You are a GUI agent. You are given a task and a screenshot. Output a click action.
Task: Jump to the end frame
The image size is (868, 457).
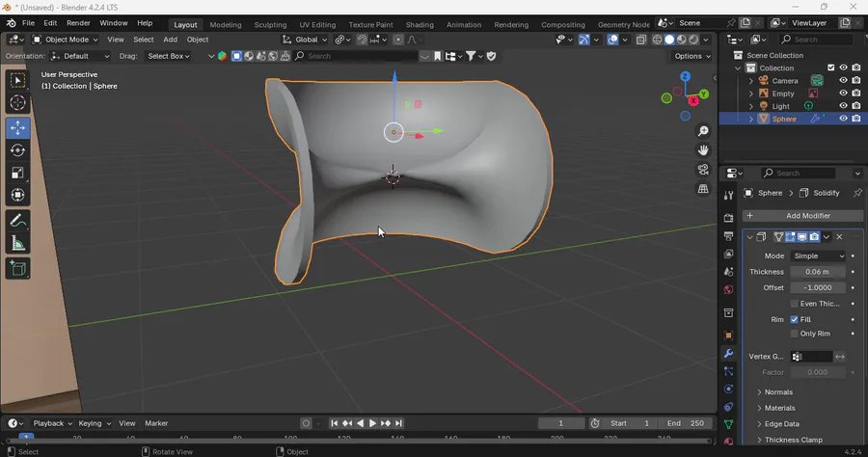[x=398, y=423]
